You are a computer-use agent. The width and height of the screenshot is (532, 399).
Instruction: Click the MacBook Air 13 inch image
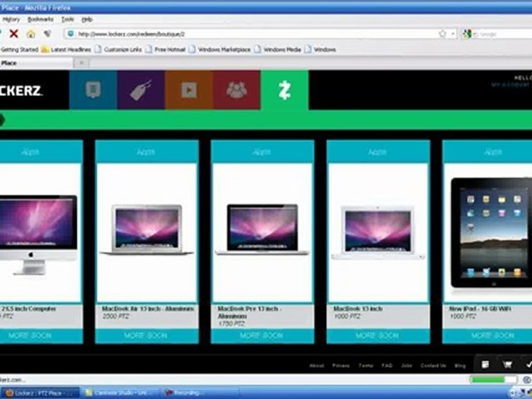pos(146,229)
